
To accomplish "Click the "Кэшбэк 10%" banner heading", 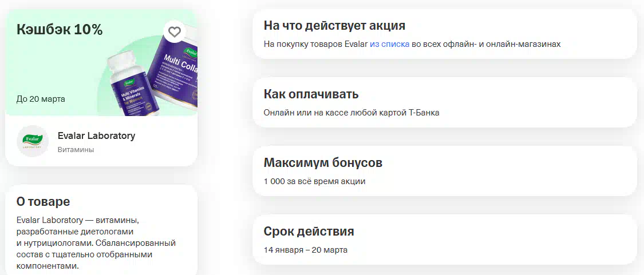I will tap(60, 30).
